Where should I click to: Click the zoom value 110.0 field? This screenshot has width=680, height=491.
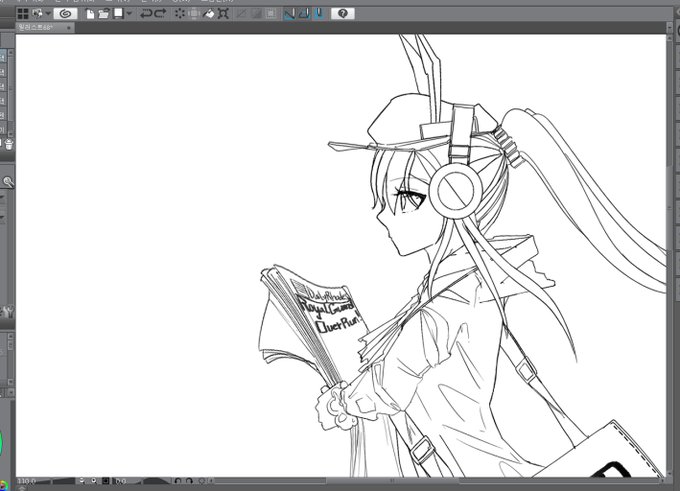[x=28, y=481]
